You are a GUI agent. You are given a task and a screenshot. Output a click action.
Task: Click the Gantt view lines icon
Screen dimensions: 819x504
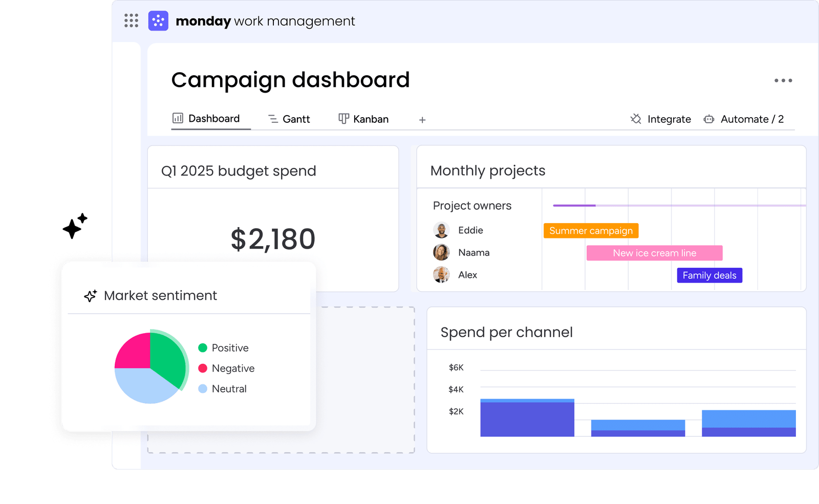(273, 119)
